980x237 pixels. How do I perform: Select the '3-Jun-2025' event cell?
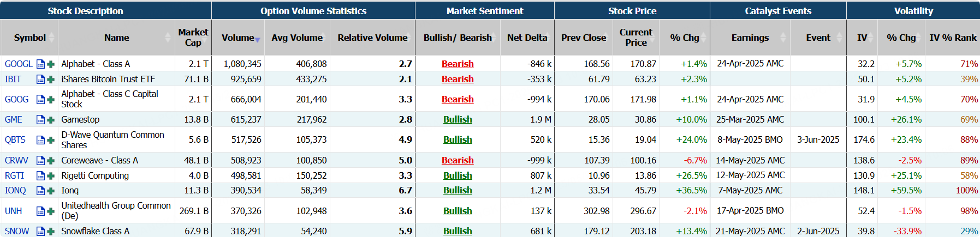818,140
